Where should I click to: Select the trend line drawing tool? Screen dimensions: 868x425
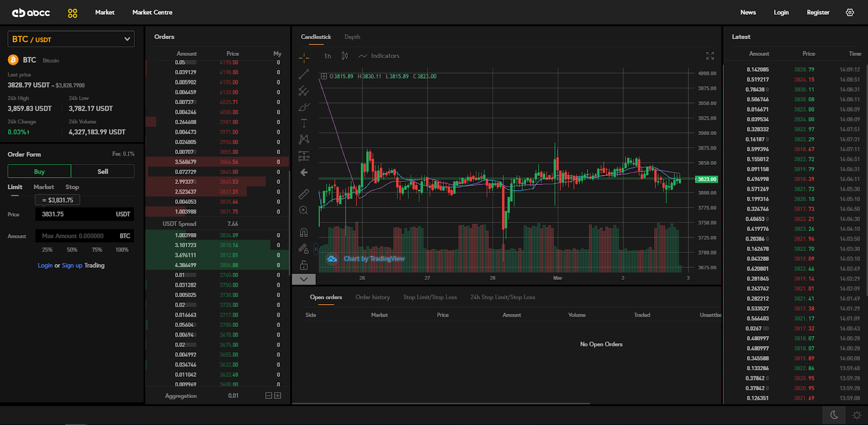click(304, 74)
